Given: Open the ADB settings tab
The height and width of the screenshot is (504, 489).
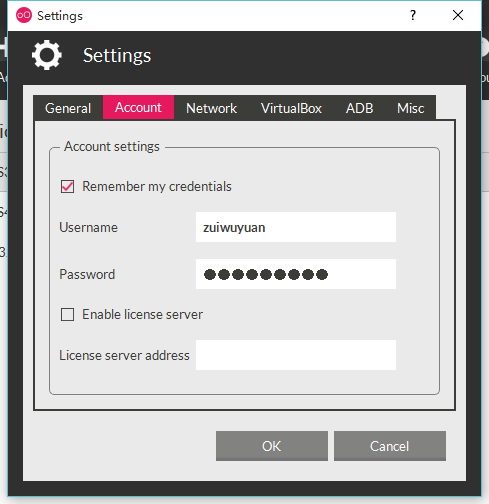Looking at the screenshot, I should pos(359,108).
